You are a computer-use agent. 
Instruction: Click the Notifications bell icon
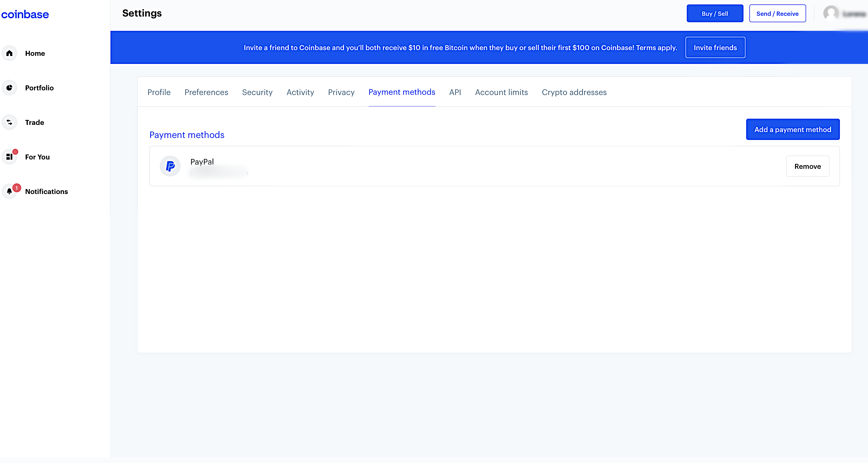click(9, 192)
